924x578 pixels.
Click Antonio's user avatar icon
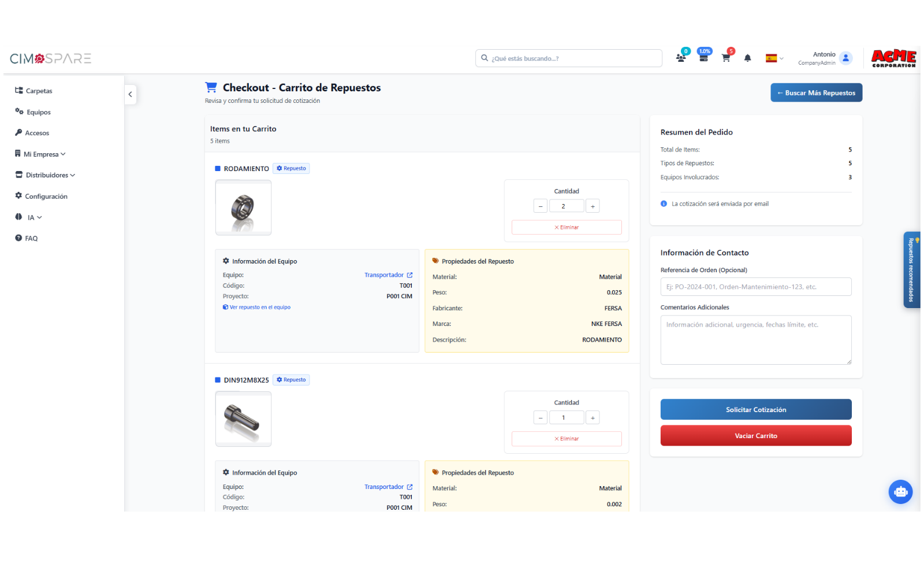click(846, 58)
